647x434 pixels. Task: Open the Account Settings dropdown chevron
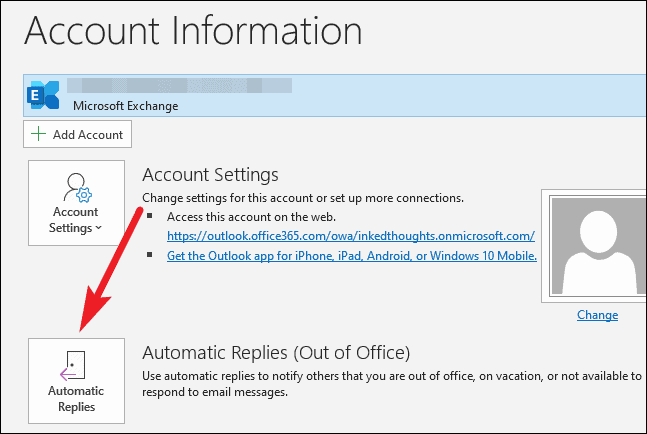pyautogui.click(x=98, y=228)
